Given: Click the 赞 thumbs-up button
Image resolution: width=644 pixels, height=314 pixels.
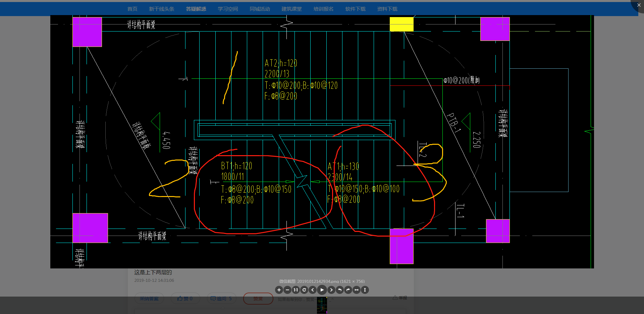Looking at the screenshot, I should coord(185,299).
